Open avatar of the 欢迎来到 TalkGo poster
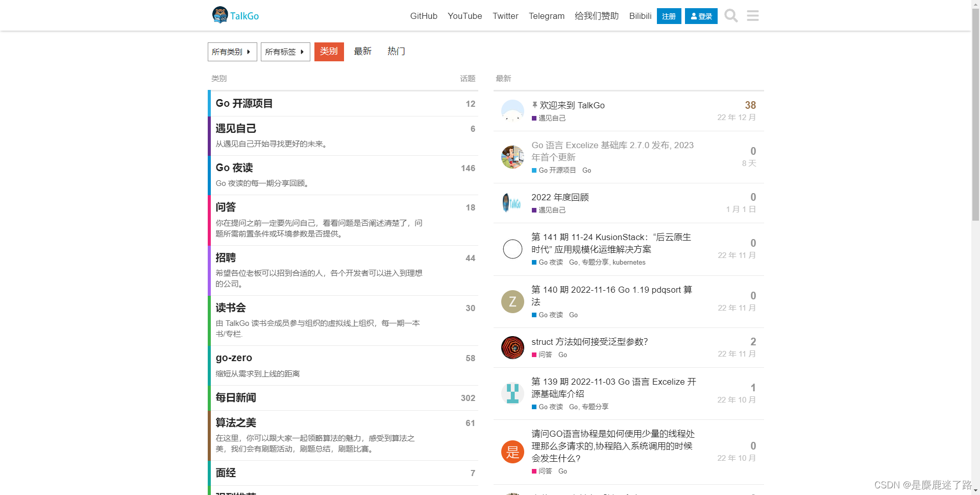Viewport: 980px width, 495px height. tap(512, 111)
